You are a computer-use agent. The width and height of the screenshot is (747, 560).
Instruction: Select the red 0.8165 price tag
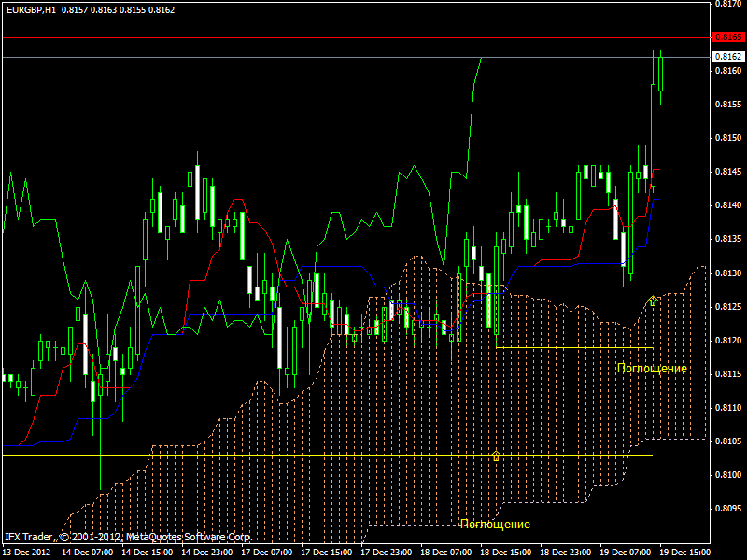(x=726, y=37)
